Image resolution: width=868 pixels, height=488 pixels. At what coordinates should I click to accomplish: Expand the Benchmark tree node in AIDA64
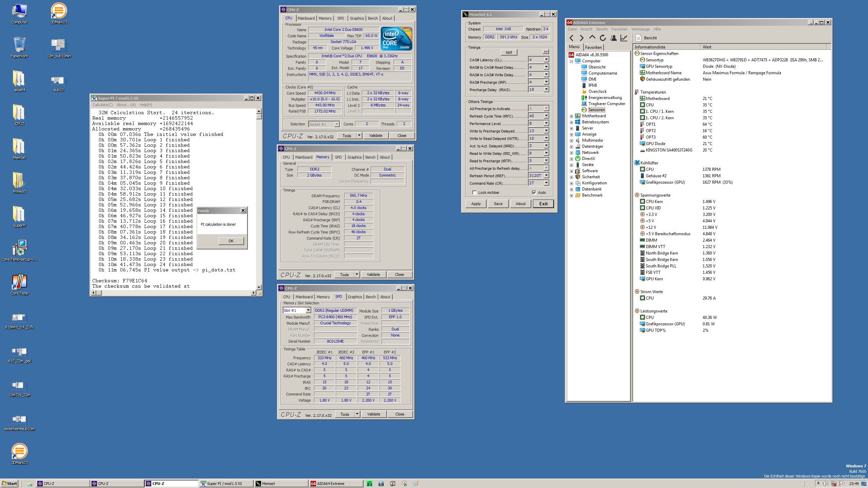pos(571,195)
